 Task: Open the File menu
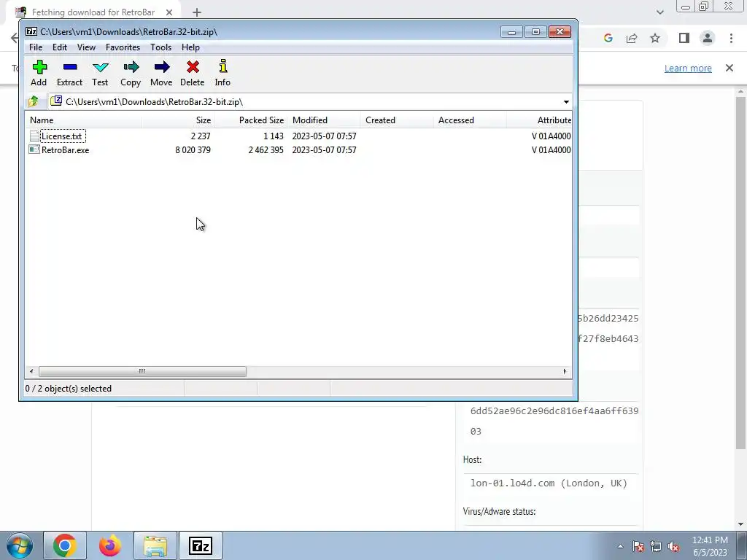click(x=36, y=47)
